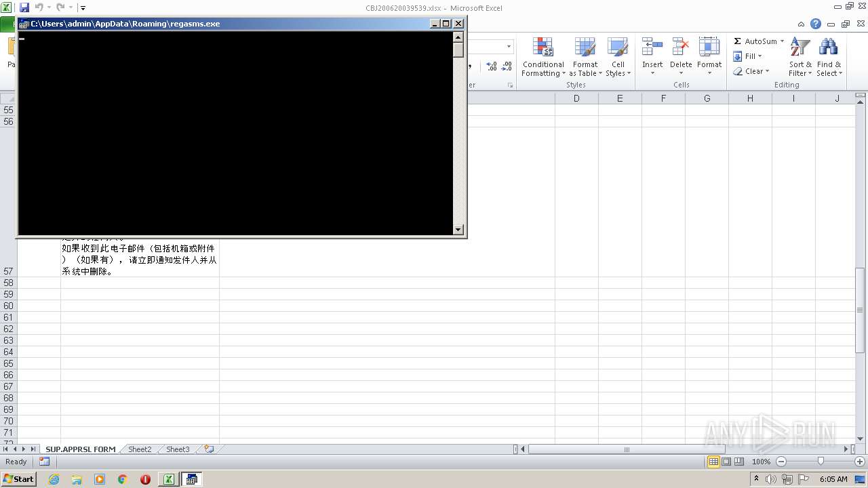Select column G header

pos(707,98)
